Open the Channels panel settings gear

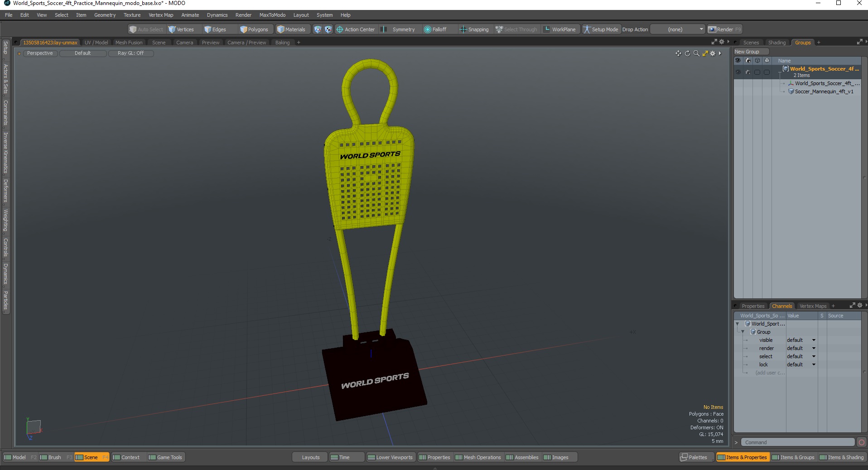coord(860,306)
